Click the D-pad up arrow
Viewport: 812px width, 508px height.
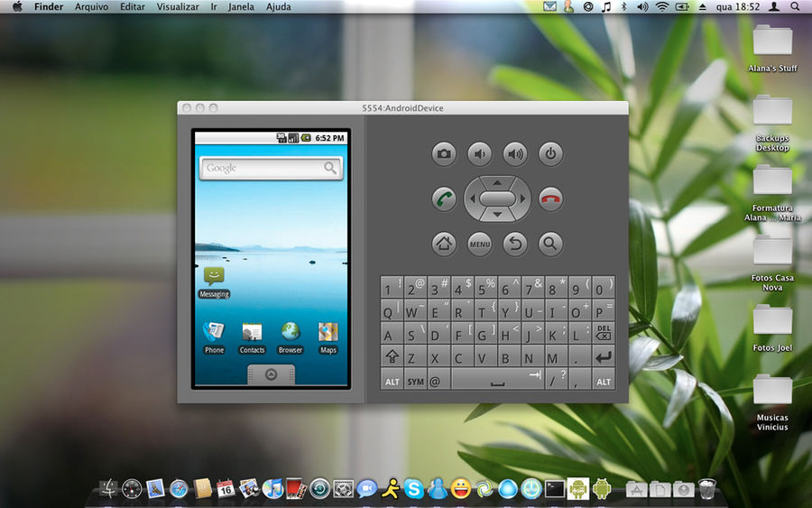497,183
